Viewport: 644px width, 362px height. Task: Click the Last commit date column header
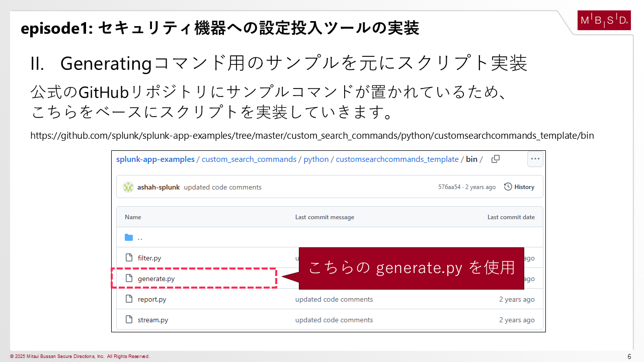(511, 217)
